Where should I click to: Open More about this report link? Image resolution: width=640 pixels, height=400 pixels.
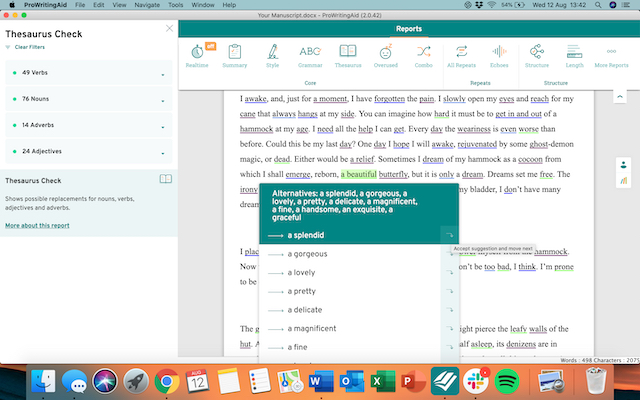(37, 225)
